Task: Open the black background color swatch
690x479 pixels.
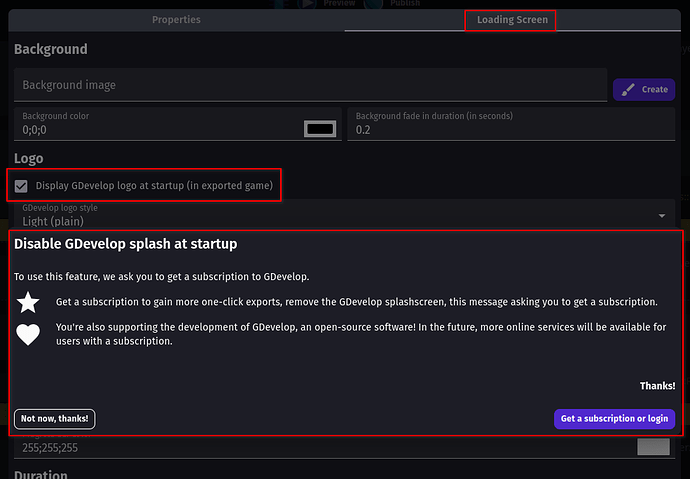Action: (320, 129)
